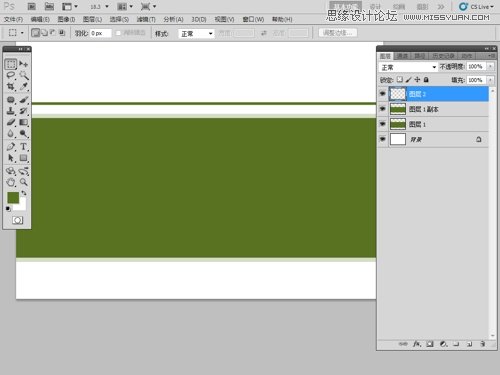Viewport: 500px width, 375px height.
Task: Select the Blur tool
Action: pos(11,133)
